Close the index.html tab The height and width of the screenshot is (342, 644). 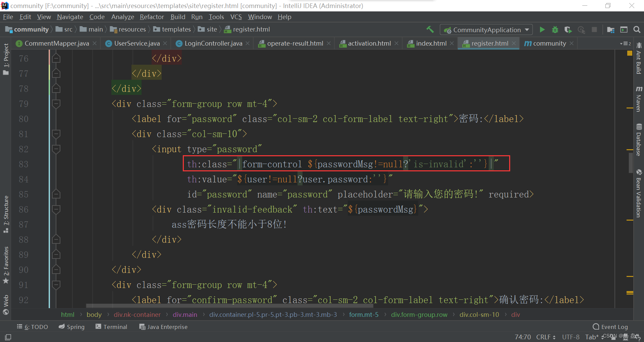point(452,43)
